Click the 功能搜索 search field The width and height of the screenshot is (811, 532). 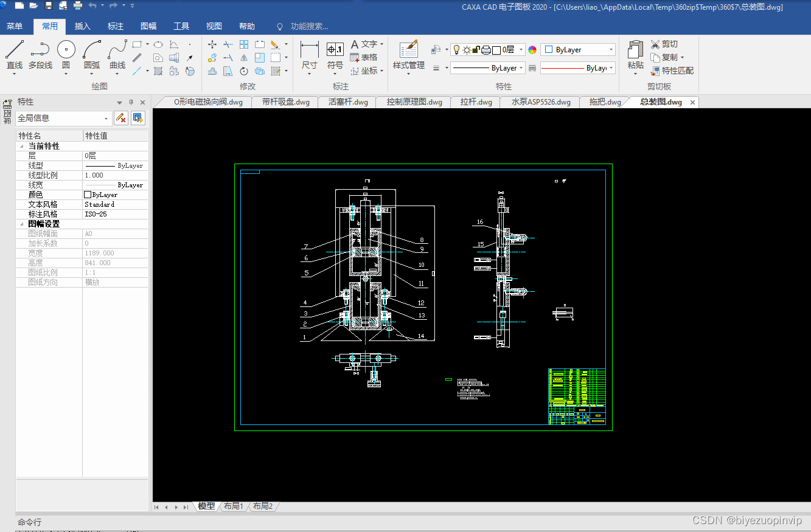pos(309,26)
